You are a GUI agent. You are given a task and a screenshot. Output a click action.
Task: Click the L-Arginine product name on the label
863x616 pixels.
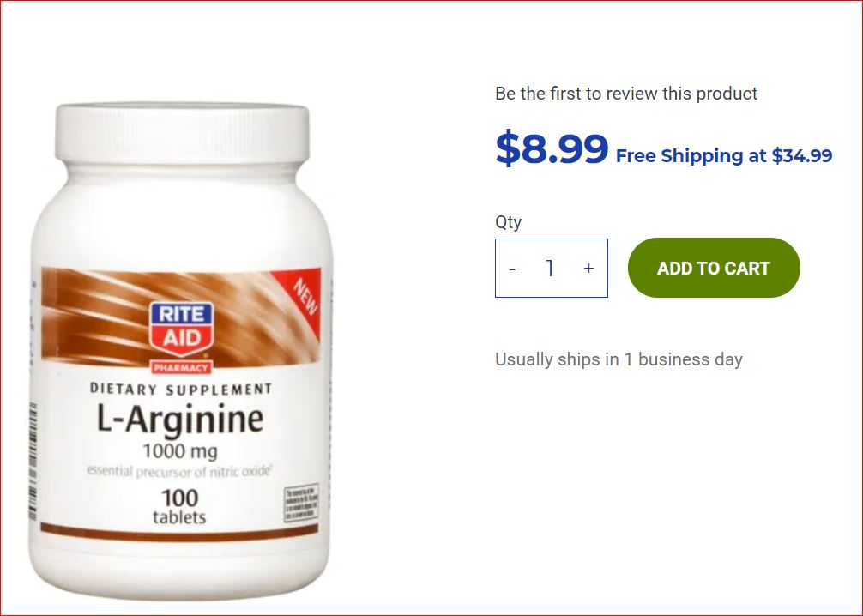[180, 420]
